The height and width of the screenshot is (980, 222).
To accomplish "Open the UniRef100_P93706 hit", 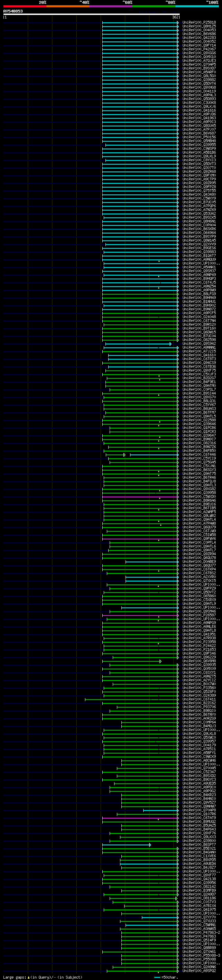I will coord(199,707).
